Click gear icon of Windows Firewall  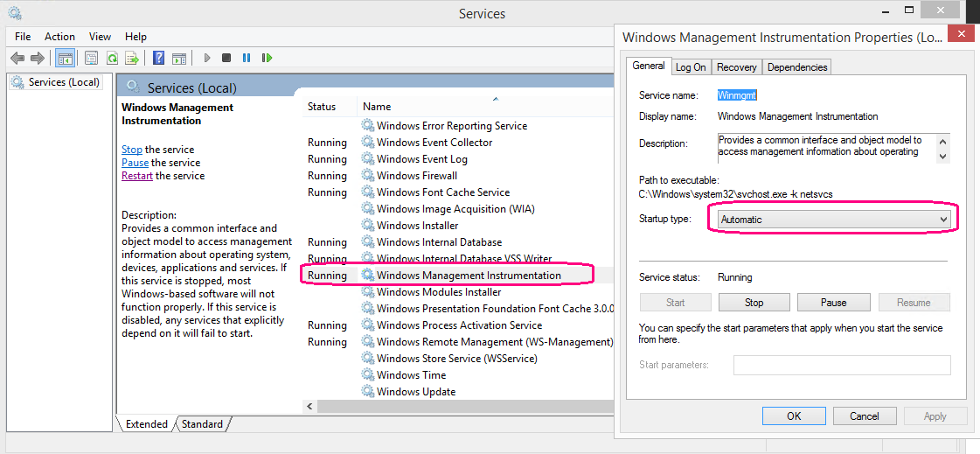click(x=367, y=176)
